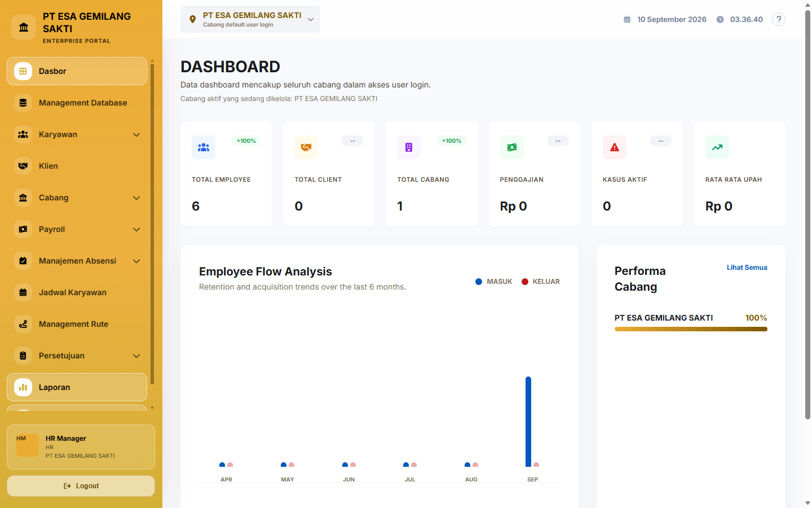Expand the Manajemen Absensi submenu chevron
The height and width of the screenshot is (508, 812).
coord(136,261)
